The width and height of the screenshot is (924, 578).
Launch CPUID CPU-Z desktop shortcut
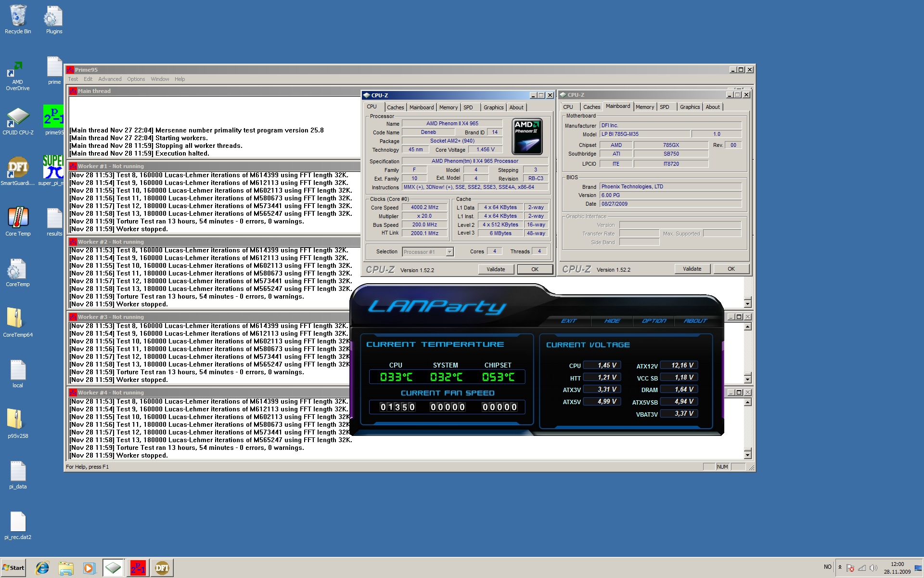click(x=18, y=121)
